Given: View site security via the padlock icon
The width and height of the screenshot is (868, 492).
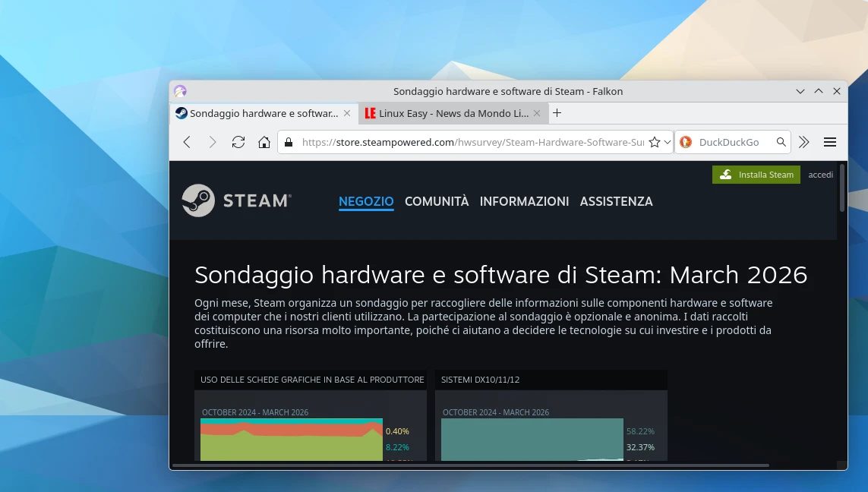Looking at the screenshot, I should tap(288, 142).
